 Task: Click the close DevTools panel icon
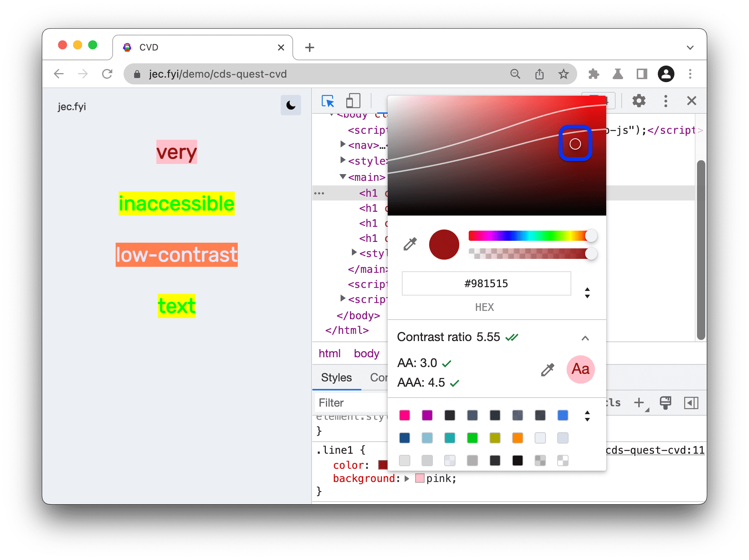tap(691, 101)
